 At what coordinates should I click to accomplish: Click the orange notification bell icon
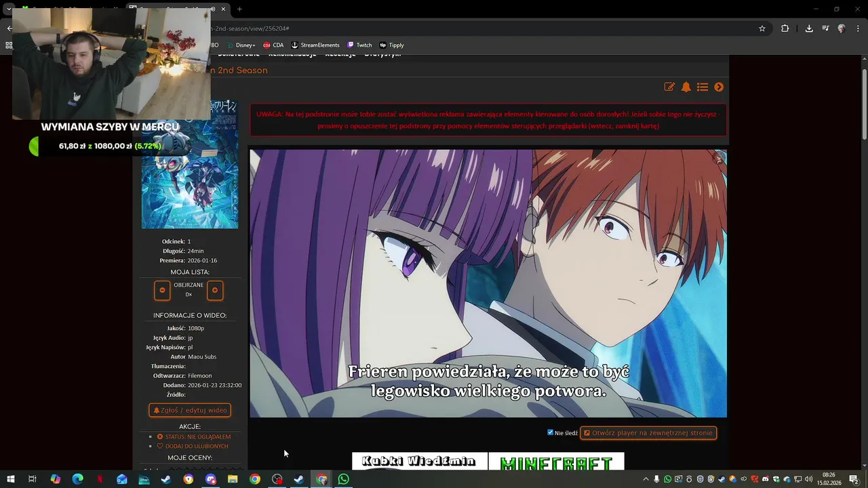point(686,87)
